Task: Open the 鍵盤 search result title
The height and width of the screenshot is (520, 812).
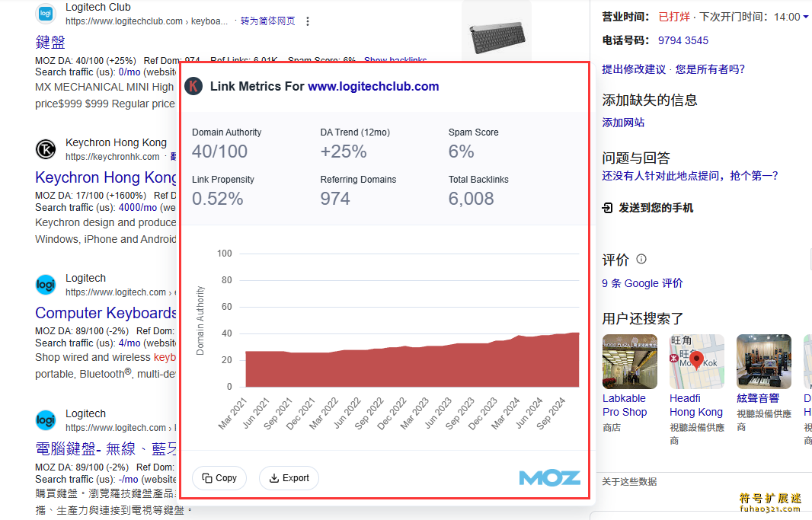Action: point(50,42)
